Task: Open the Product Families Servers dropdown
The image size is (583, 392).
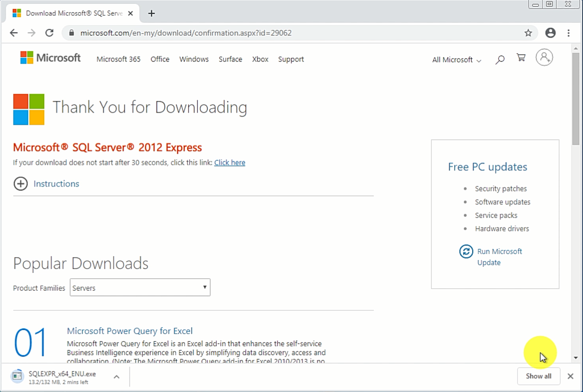Action: coord(140,287)
